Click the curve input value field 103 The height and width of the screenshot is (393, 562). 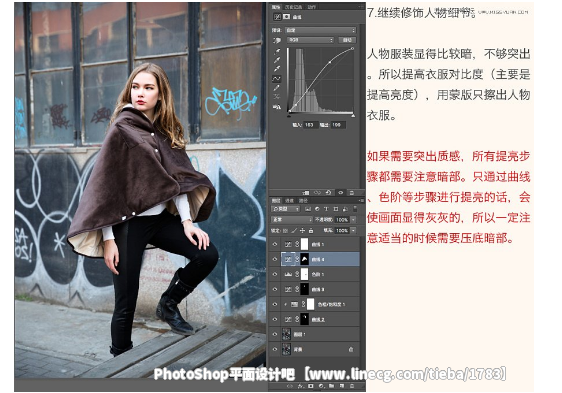click(310, 125)
